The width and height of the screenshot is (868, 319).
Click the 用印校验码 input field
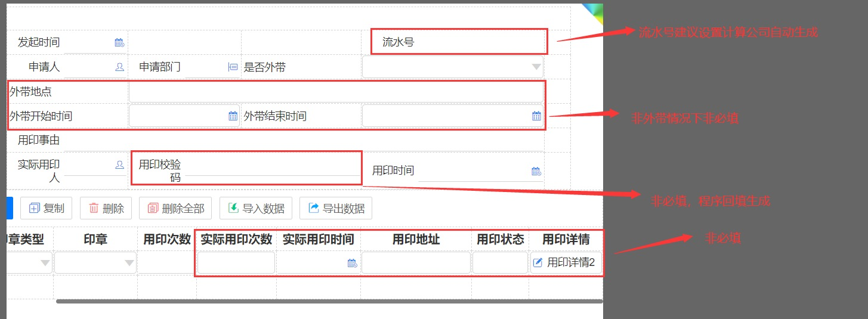[272, 165]
